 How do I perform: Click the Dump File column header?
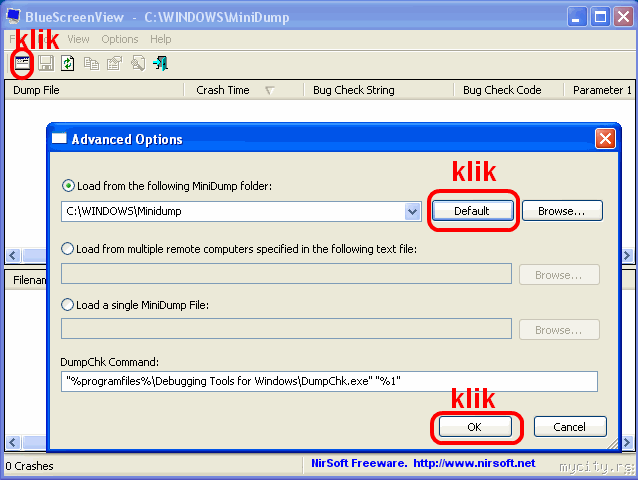[x=94, y=90]
